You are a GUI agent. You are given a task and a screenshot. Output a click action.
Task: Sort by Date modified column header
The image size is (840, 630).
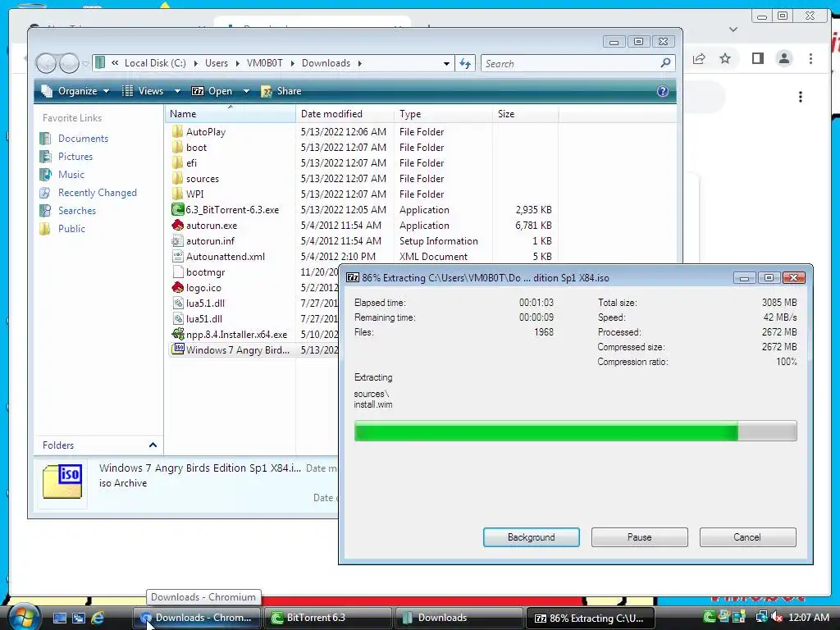345,113
